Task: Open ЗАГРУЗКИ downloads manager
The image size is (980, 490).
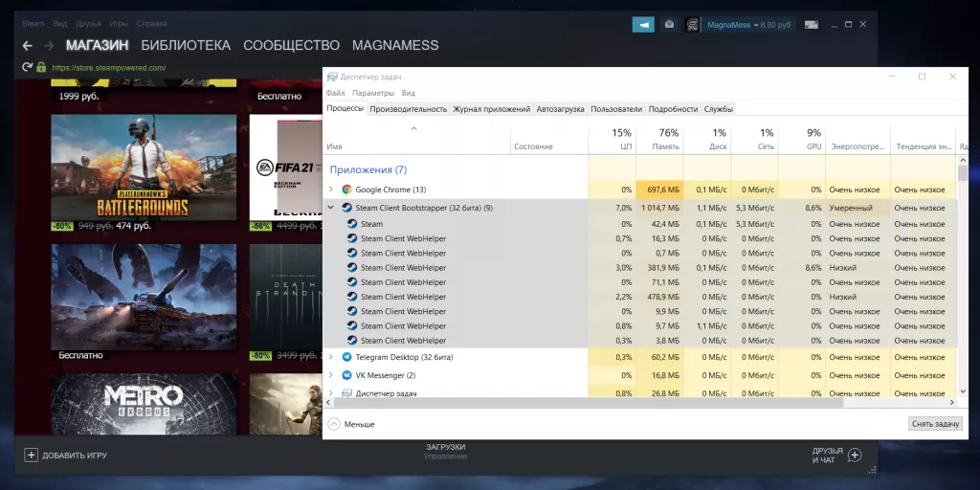Action: click(446, 447)
